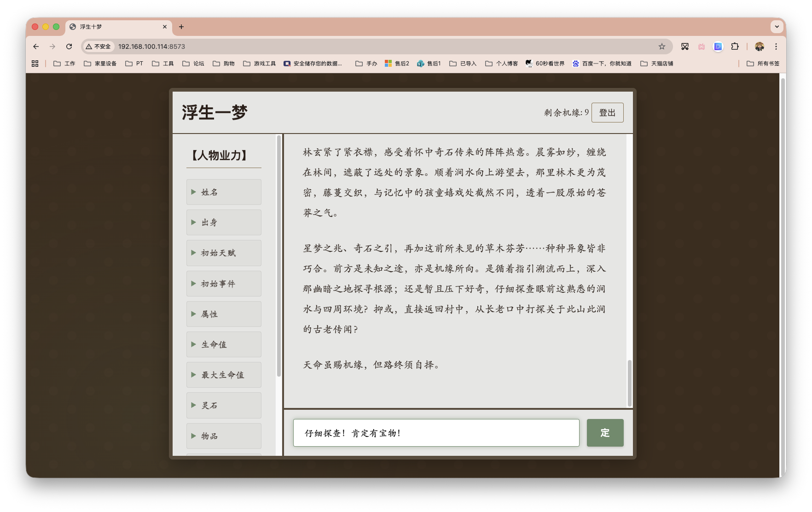Click the 登出 logout button

pyautogui.click(x=607, y=112)
